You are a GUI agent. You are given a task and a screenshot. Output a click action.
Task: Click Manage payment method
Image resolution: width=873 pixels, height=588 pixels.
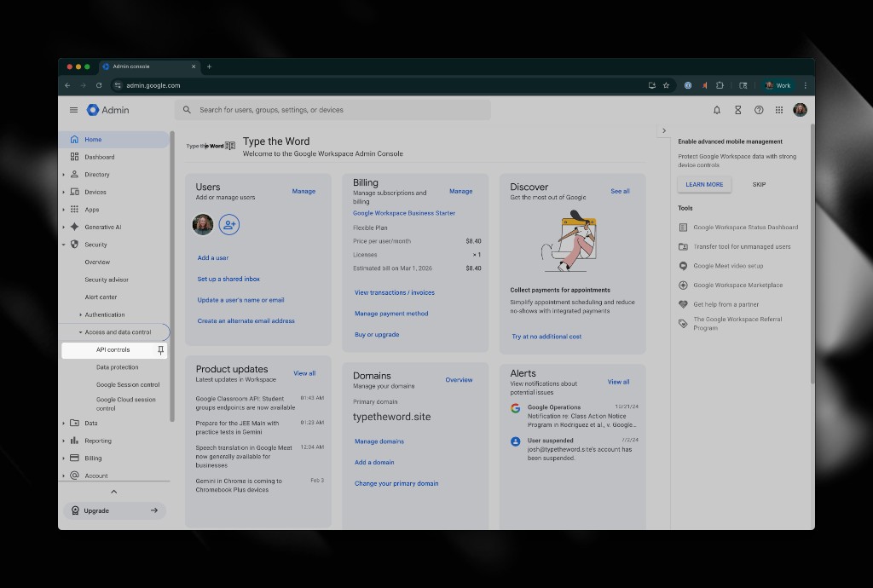[x=390, y=314]
